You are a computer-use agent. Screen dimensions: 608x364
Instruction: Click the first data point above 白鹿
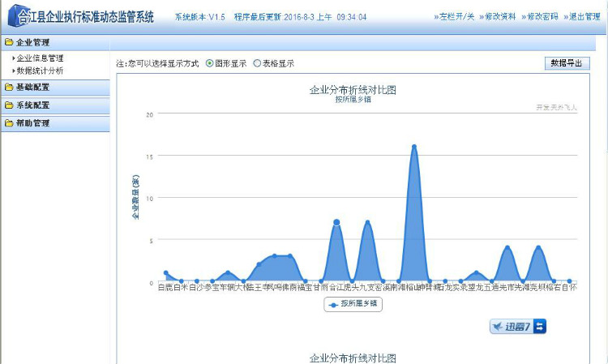[166, 273]
